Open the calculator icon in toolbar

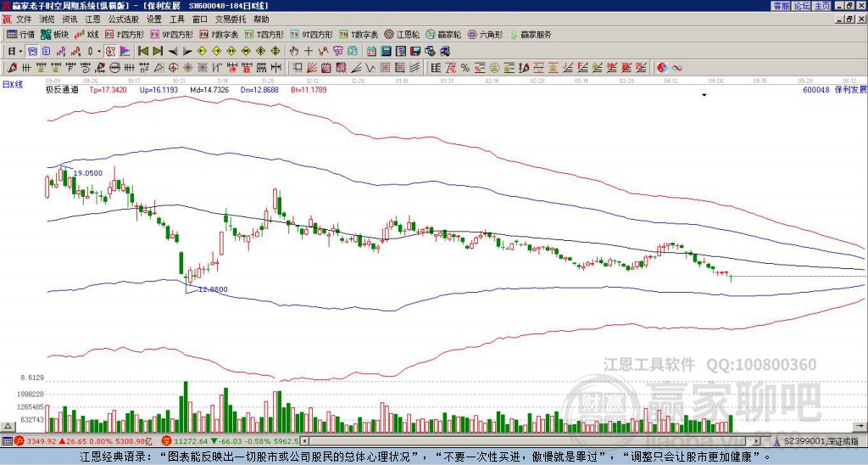(386, 52)
